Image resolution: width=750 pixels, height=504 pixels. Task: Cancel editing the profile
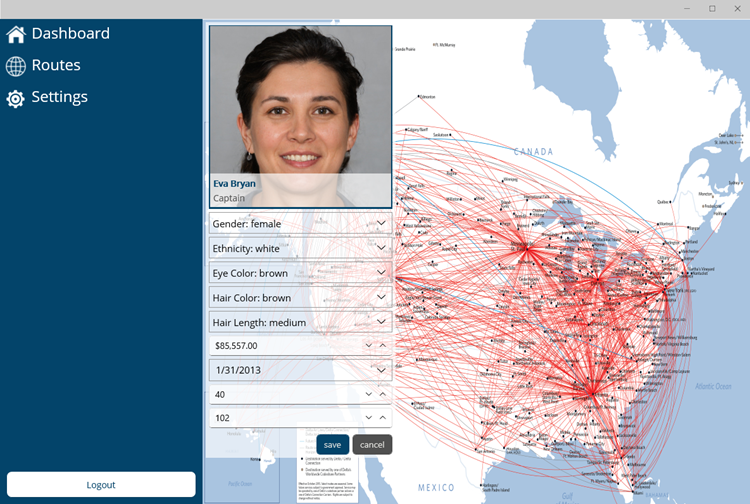tap(372, 445)
